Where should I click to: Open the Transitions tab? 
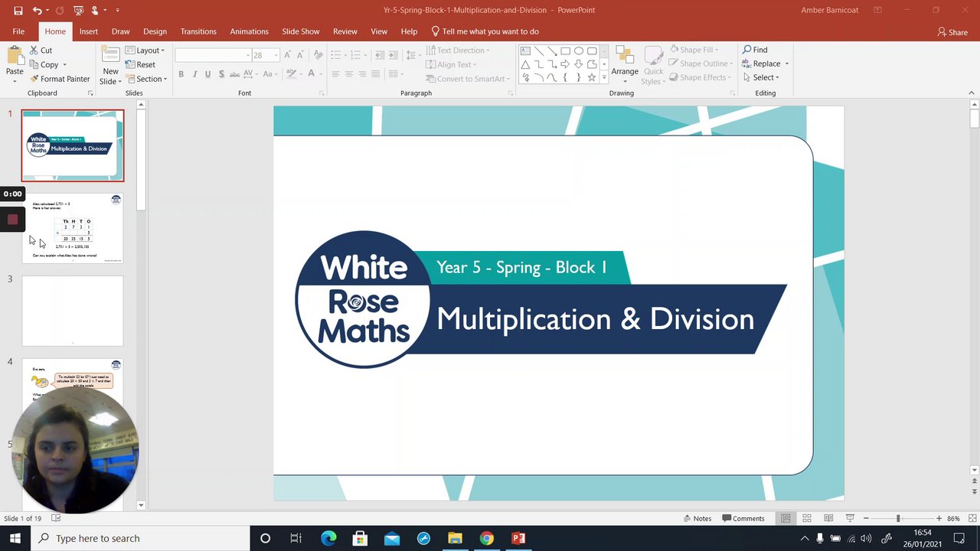coord(198,31)
